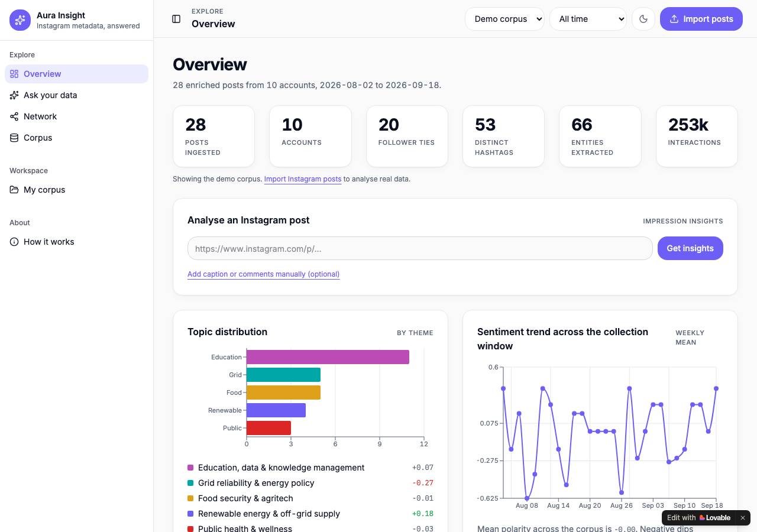757x532 pixels.
Task: Click the Grid reliability legend color swatch
Action: [190, 483]
